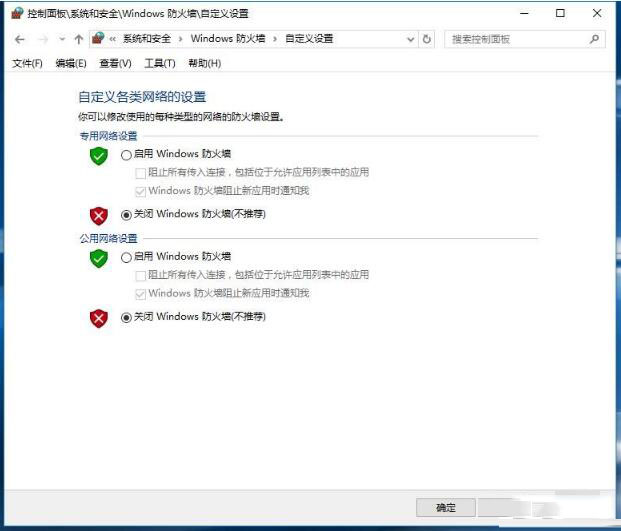Screen dimensions: 621x531
Task: Click the 自定义设置 breadcrumb
Action: [x=309, y=38]
